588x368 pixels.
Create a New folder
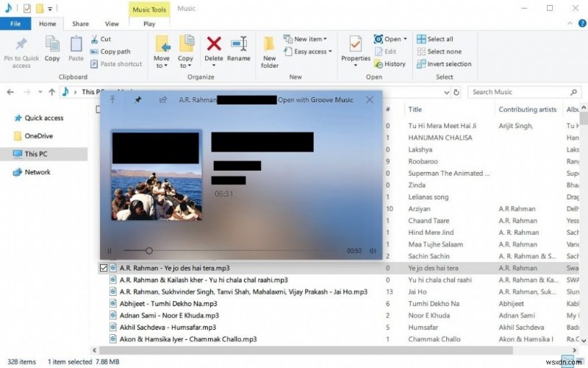tap(269, 52)
